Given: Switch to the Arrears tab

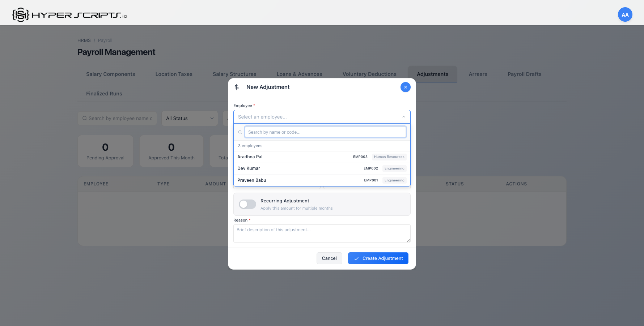Looking at the screenshot, I should (x=478, y=74).
